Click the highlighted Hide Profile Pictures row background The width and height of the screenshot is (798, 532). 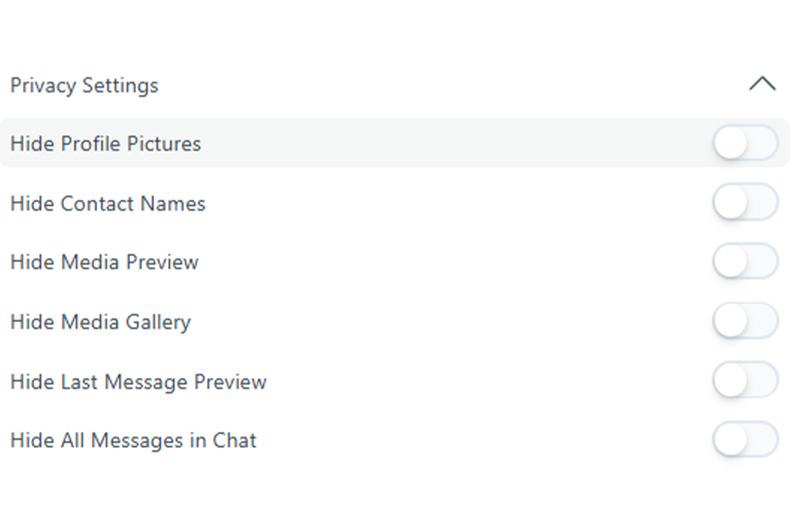tap(441, 143)
